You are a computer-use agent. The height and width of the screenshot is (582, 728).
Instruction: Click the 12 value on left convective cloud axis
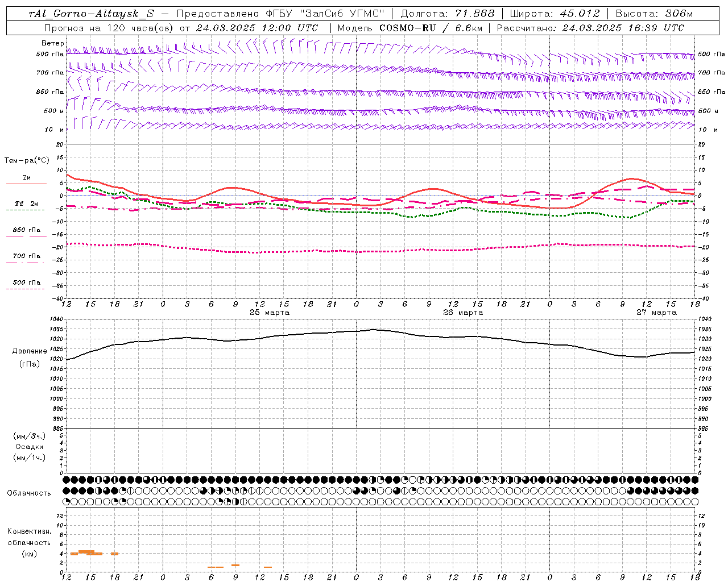(x=60, y=516)
